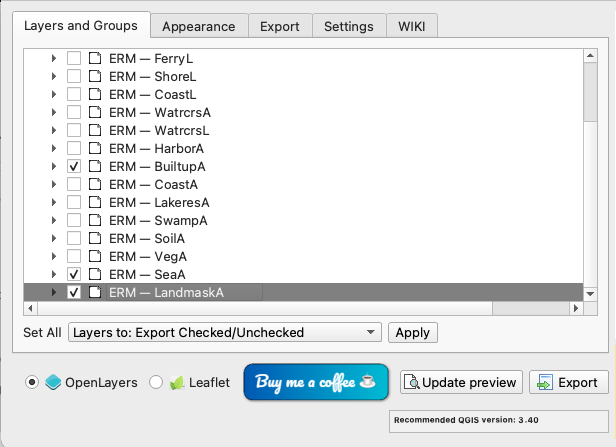Expand the ERM — LandmaskA layer node
The height and width of the screenshot is (447, 616).
tap(53, 293)
